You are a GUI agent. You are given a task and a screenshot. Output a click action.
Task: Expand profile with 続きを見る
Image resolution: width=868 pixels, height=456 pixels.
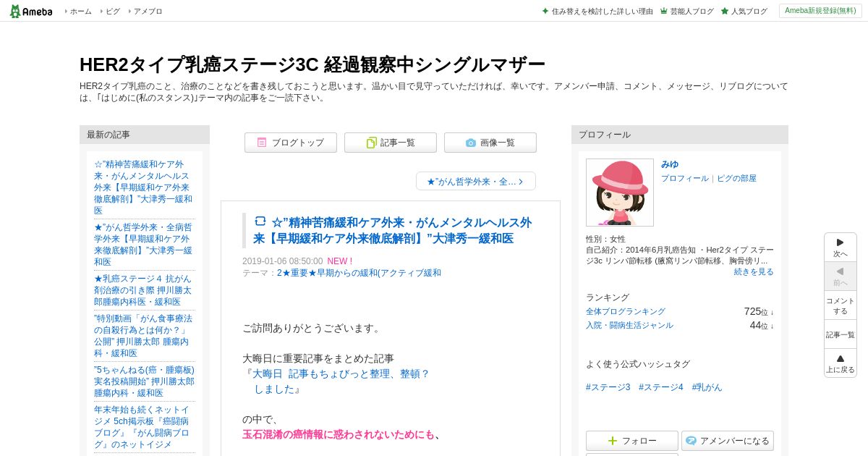[754, 271]
